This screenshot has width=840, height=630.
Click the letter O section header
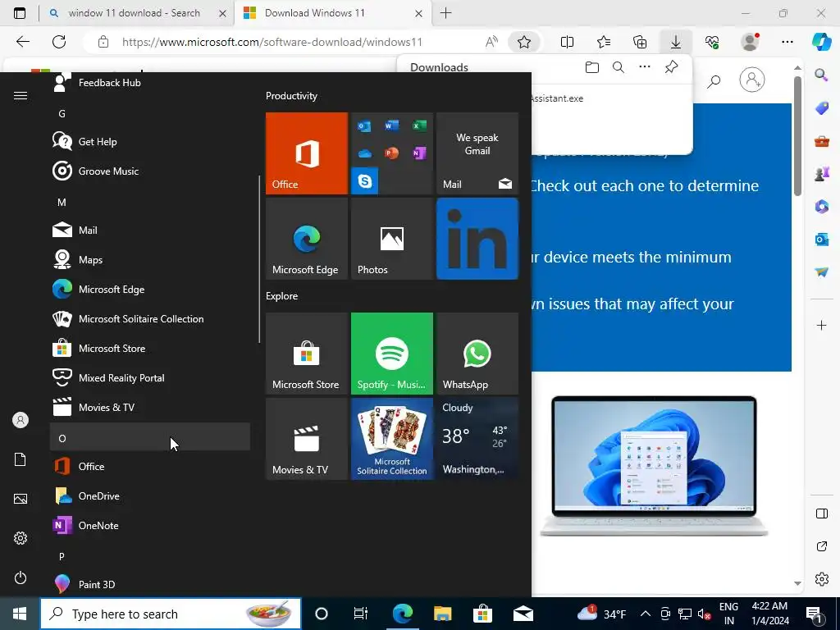150,437
